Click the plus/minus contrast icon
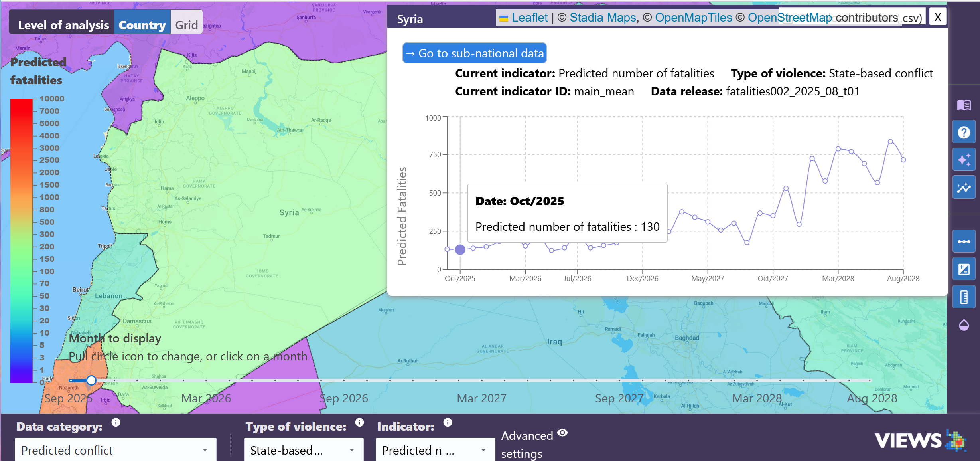 [964, 269]
